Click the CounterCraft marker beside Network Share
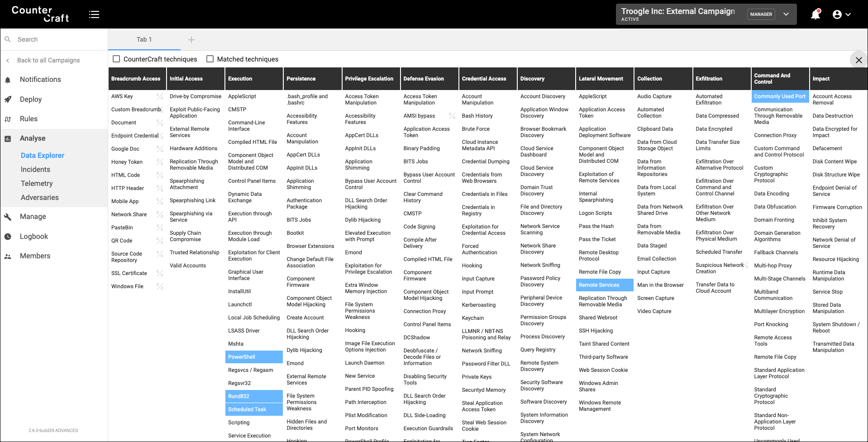Viewport: 868px width, 442px height. coord(160,214)
